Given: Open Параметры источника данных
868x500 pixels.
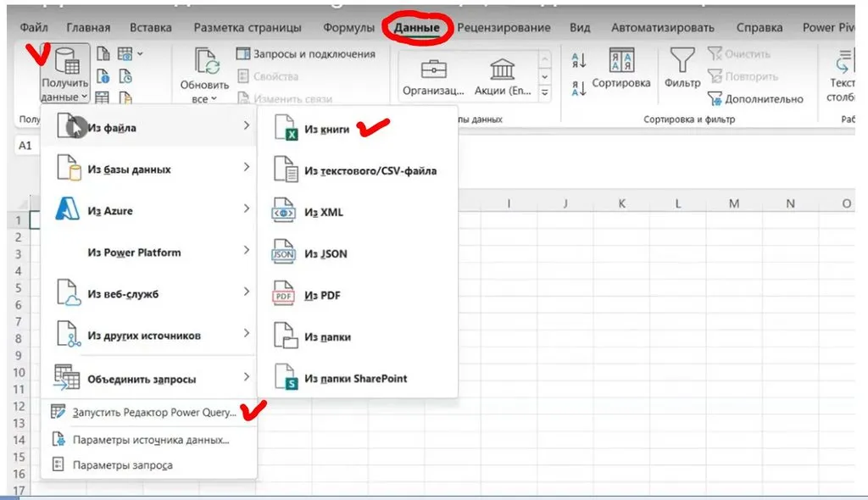Looking at the screenshot, I should 150,440.
